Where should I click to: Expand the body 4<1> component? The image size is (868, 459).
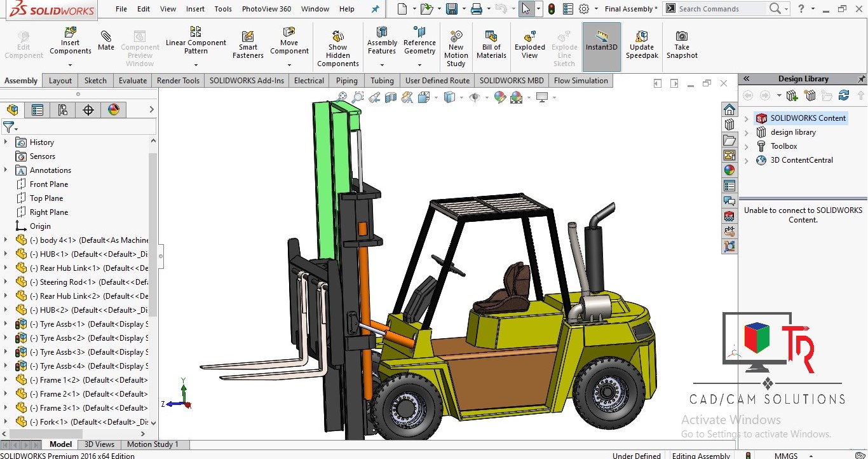[6, 240]
